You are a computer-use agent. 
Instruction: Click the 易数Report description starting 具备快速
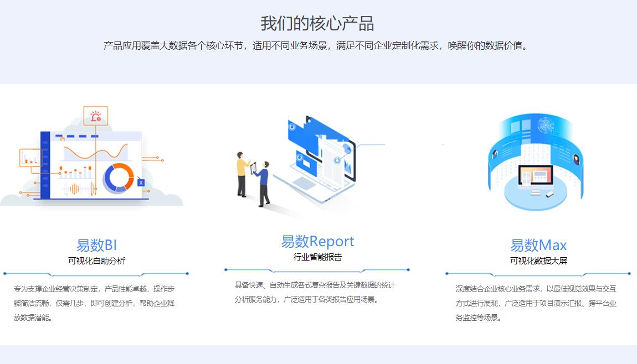(x=315, y=292)
